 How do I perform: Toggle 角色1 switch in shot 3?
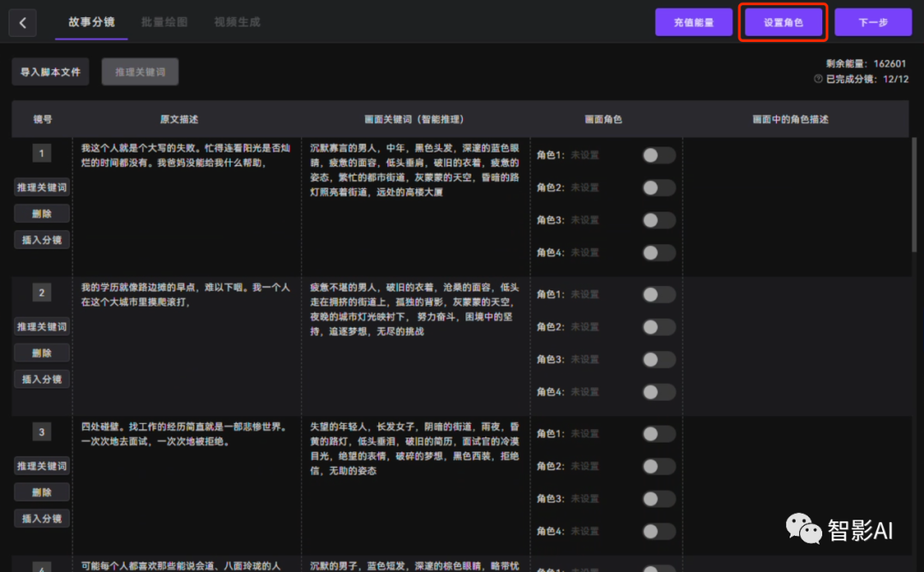659,433
